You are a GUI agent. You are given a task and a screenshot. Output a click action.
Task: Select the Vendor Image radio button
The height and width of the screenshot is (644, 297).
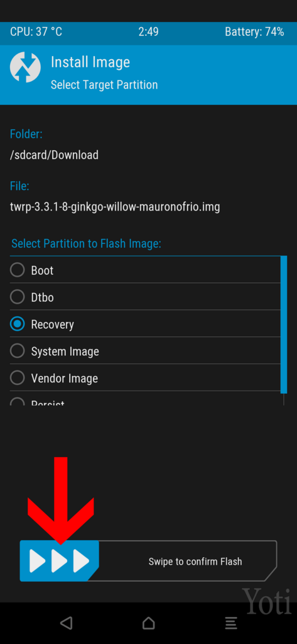17,378
